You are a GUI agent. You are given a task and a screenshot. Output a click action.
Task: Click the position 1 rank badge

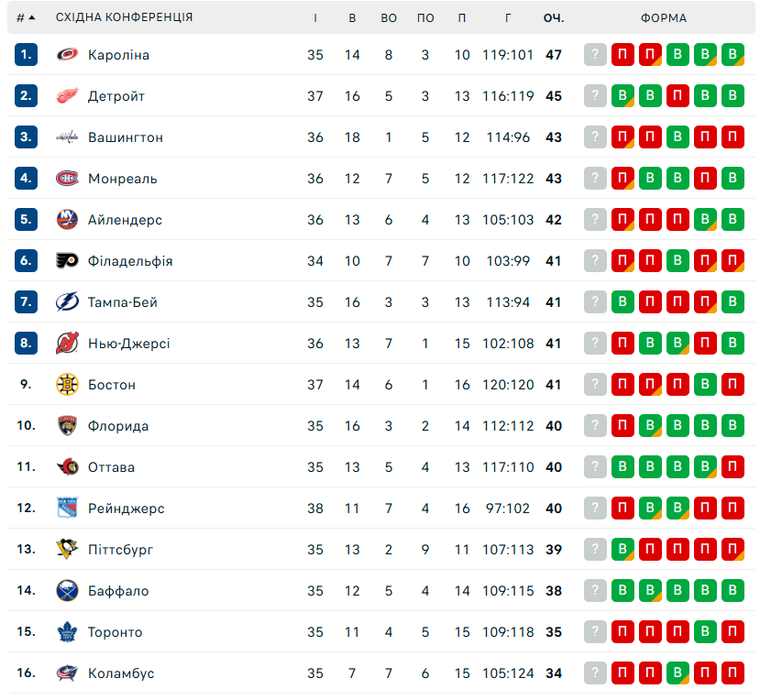(x=26, y=55)
